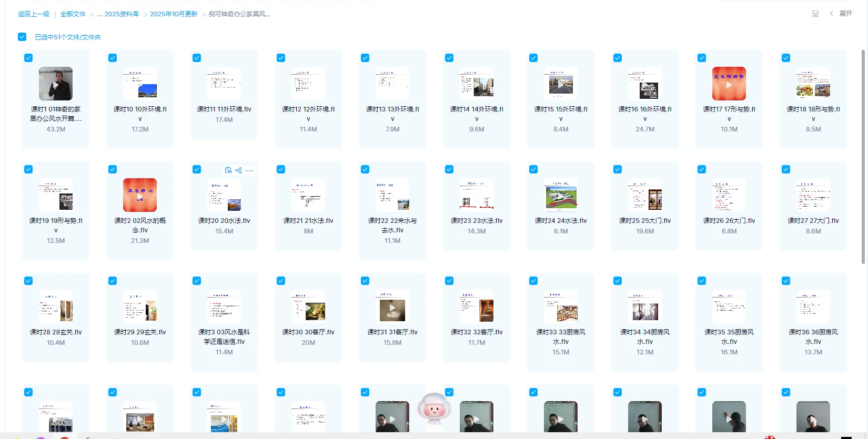Play the 课时17 形与势 video thumbnail
Image resolution: width=868 pixels, height=439 pixels.
tap(729, 84)
